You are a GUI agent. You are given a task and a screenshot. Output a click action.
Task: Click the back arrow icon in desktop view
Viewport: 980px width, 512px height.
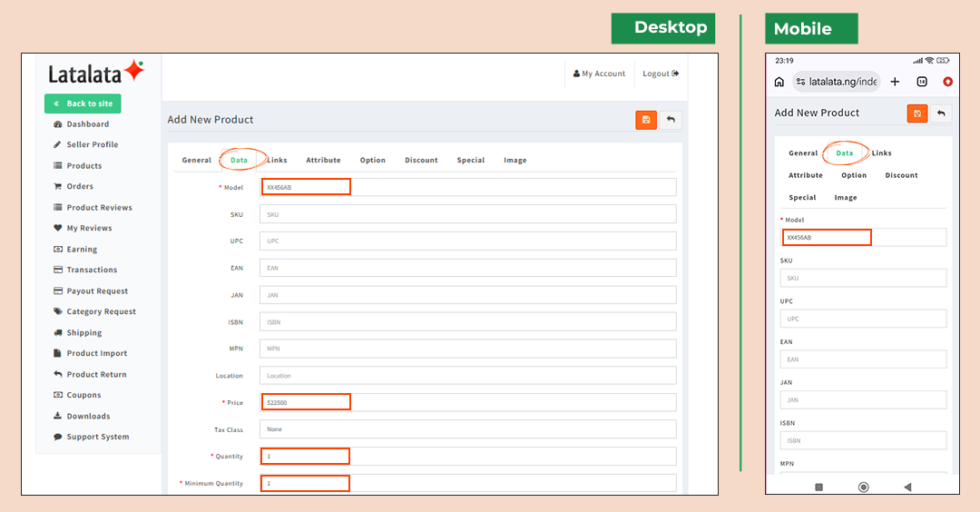tap(671, 120)
